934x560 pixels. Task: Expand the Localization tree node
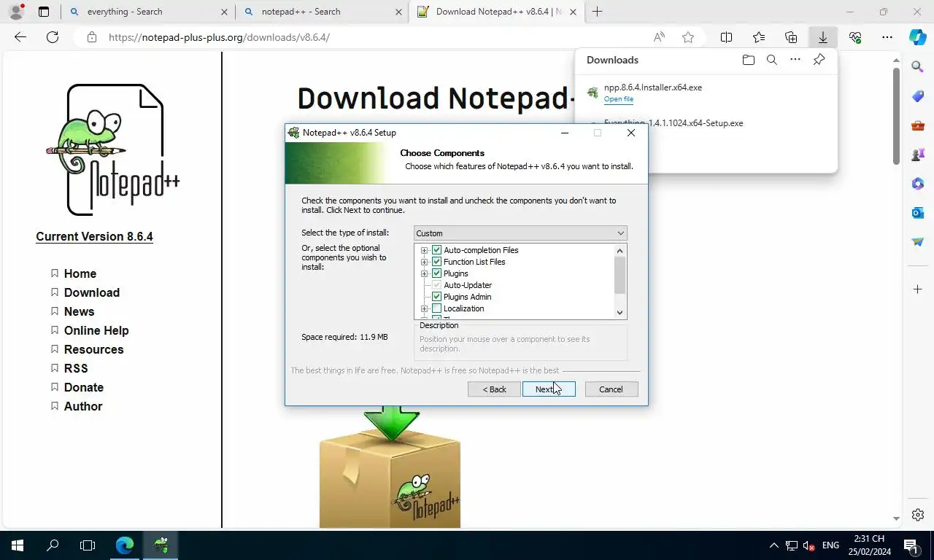pos(425,308)
